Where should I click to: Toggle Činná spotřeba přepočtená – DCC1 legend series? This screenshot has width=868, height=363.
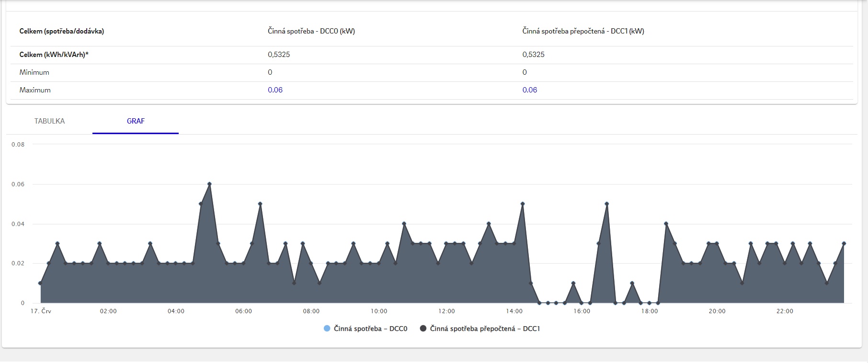(x=480, y=329)
